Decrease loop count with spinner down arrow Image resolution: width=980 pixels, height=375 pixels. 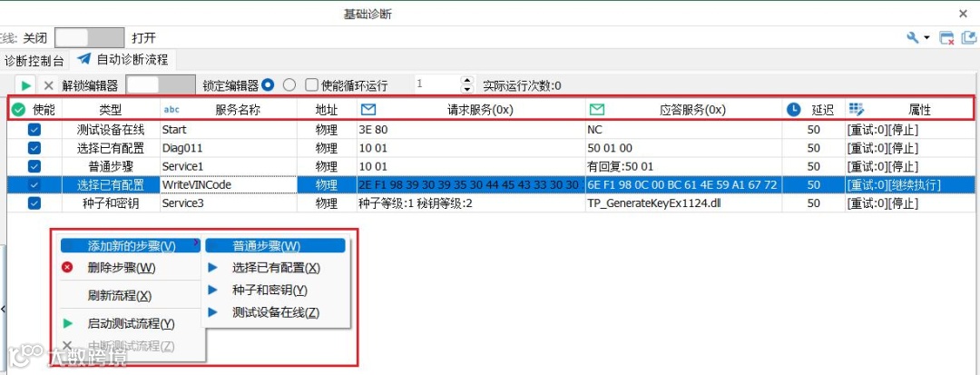coord(467,89)
